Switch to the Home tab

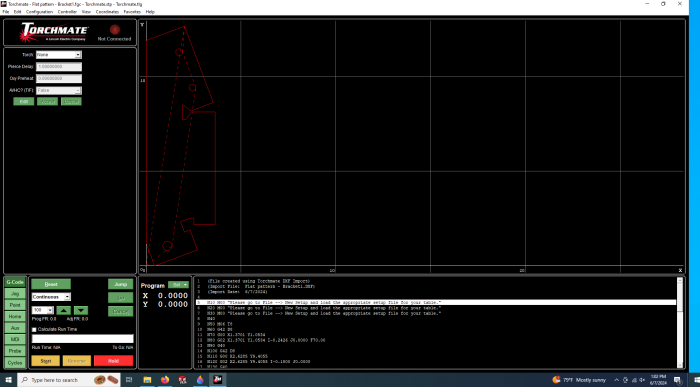(15, 316)
